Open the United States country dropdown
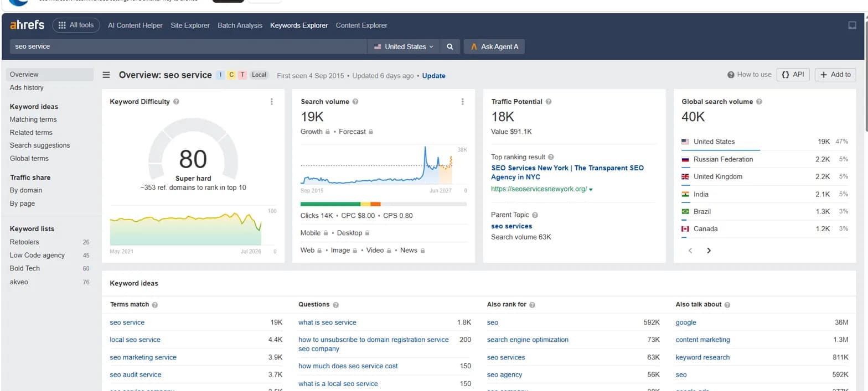The width and height of the screenshot is (868, 391). point(404,46)
